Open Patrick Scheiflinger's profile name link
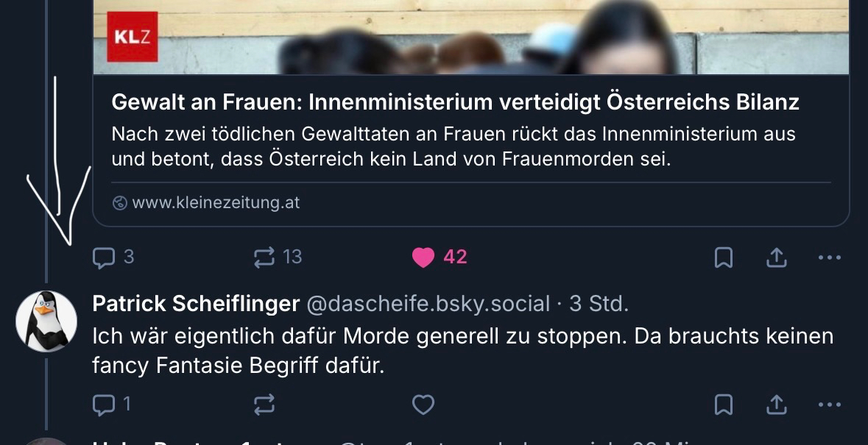 196,304
